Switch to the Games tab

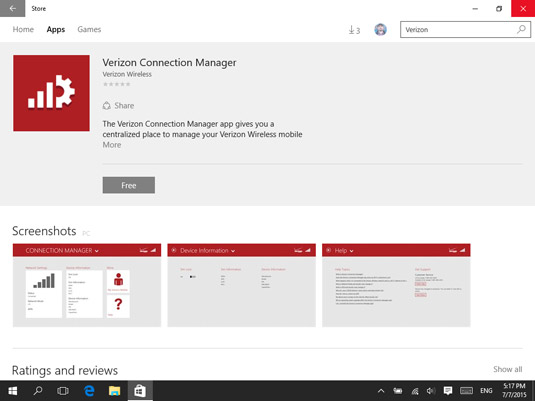pos(89,29)
